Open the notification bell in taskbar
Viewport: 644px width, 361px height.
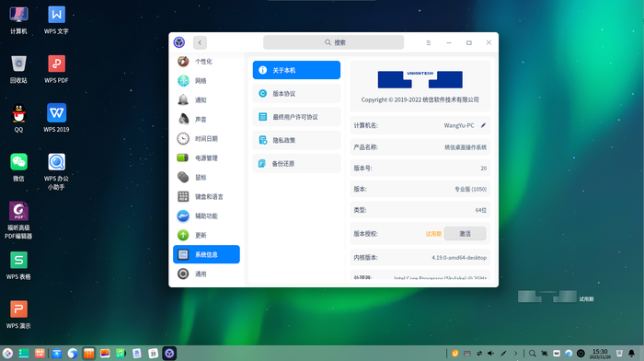tap(632, 354)
